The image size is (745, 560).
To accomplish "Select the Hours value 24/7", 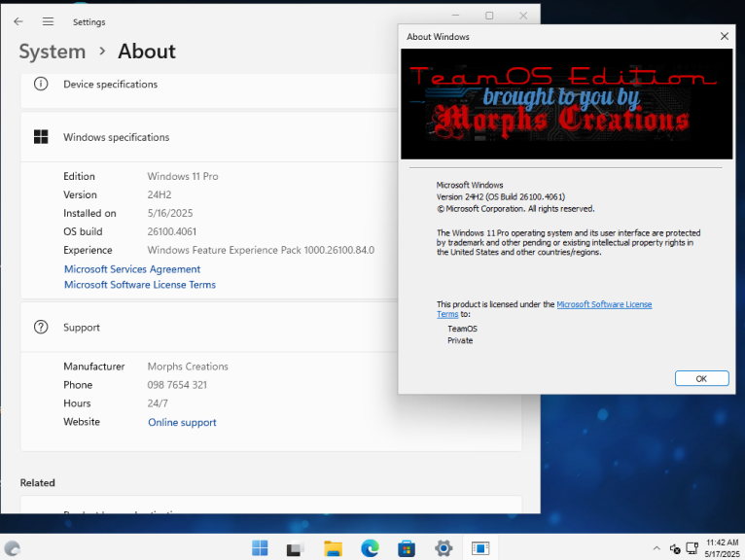I will (158, 403).
